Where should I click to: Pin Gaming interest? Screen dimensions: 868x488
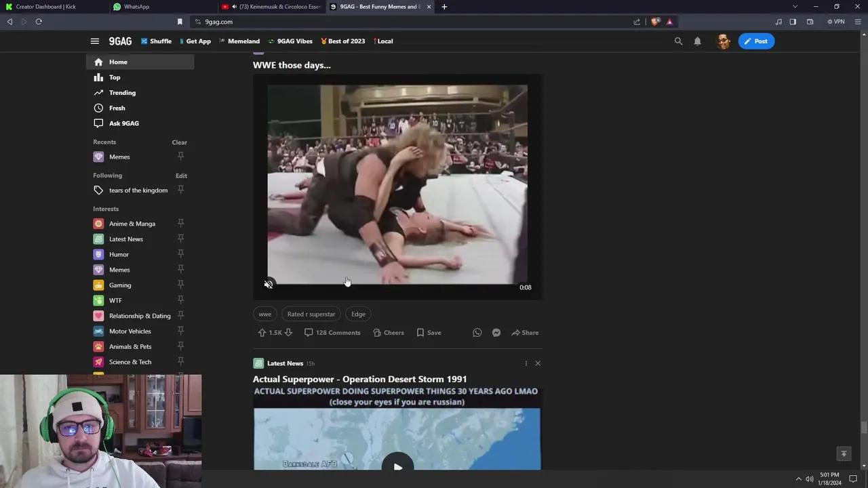[x=180, y=285]
